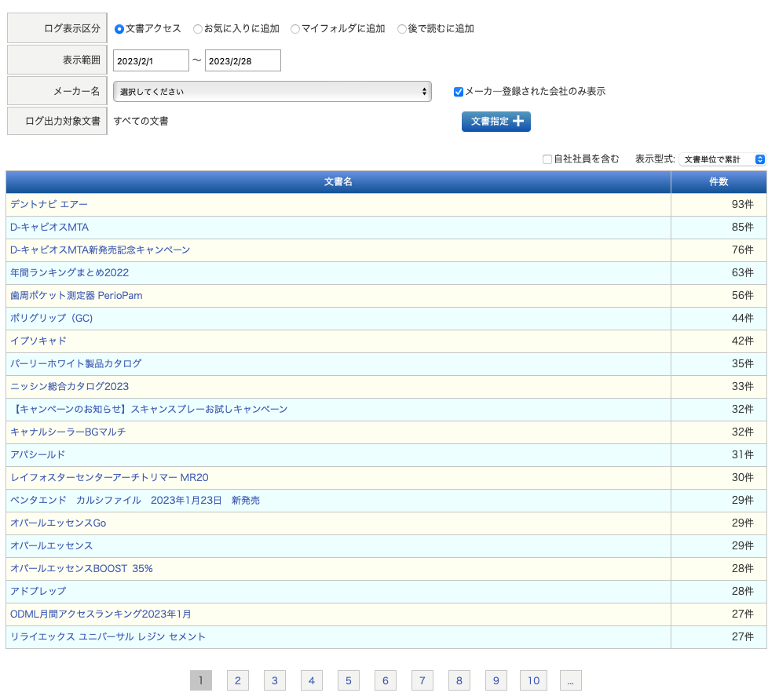Go to page 10
This screenshot has height=700, width=779.
click(x=533, y=680)
